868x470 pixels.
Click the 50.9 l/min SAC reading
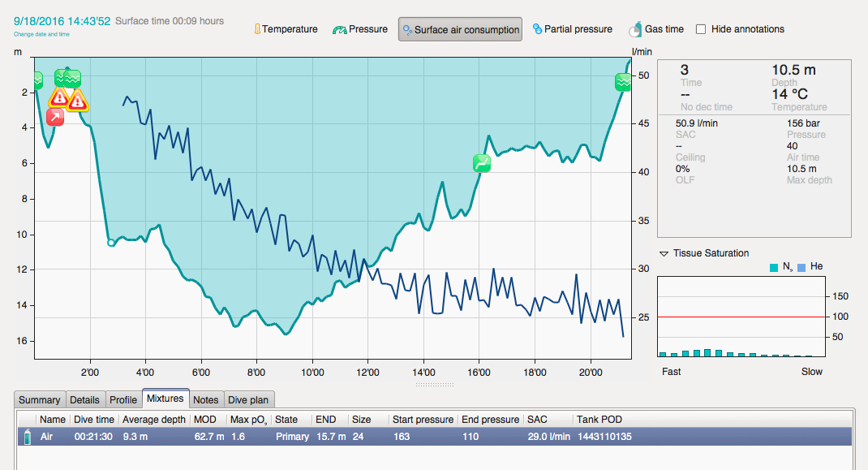click(x=696, y=123)
